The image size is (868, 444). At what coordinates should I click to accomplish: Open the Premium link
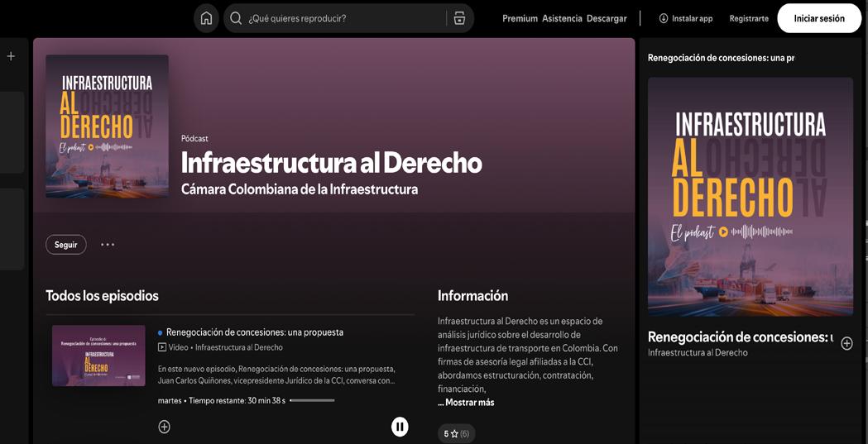coord(520,18)
